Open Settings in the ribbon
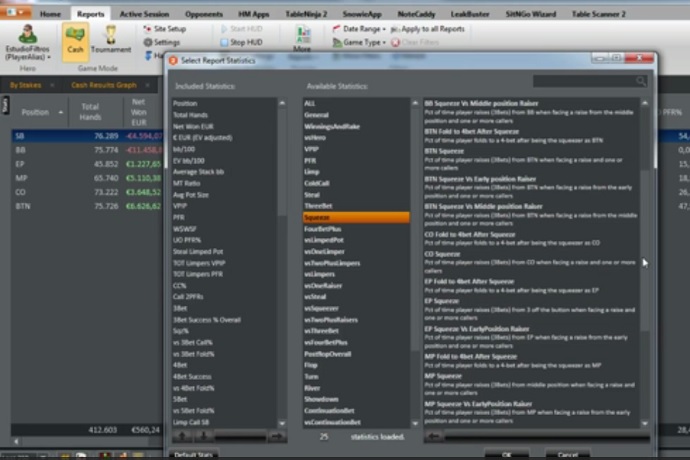The image size is (690, 460). click(x=161, y=42)
